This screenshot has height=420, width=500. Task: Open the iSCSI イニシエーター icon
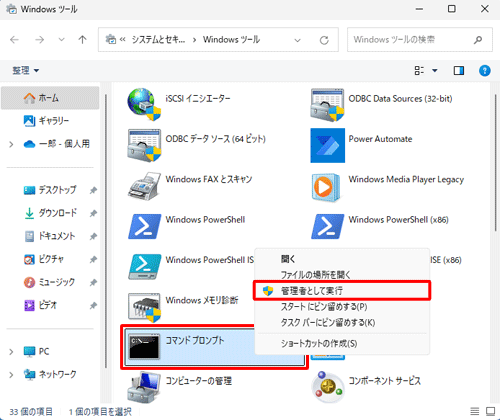point(144,104)
